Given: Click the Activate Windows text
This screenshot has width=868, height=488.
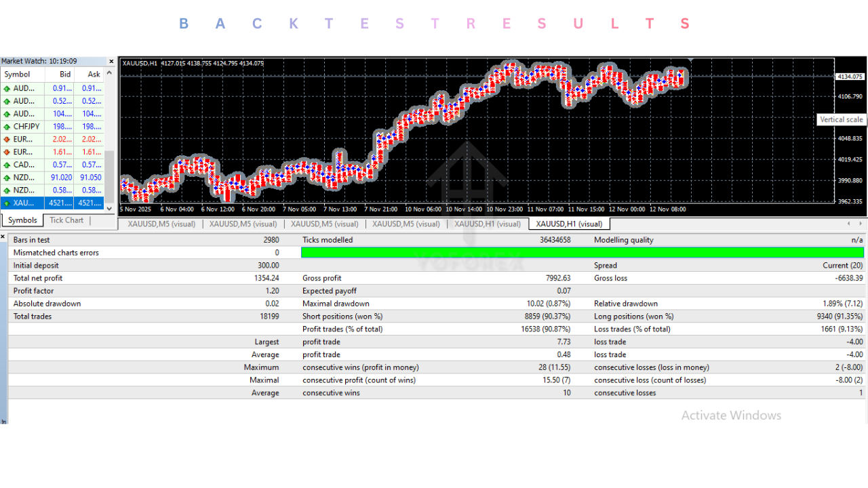Looking at the screenshot, I should (x=732, y=415).
